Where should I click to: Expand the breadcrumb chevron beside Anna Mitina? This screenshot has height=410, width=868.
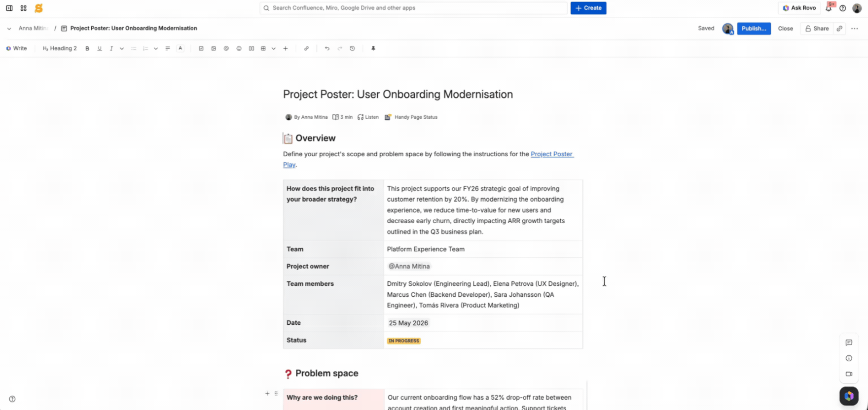(x=9, y=29)
